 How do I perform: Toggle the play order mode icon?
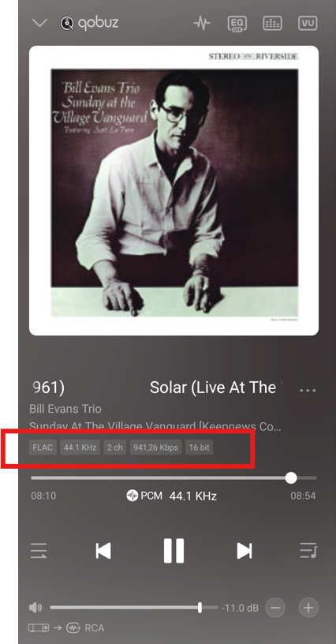[39, 551]
